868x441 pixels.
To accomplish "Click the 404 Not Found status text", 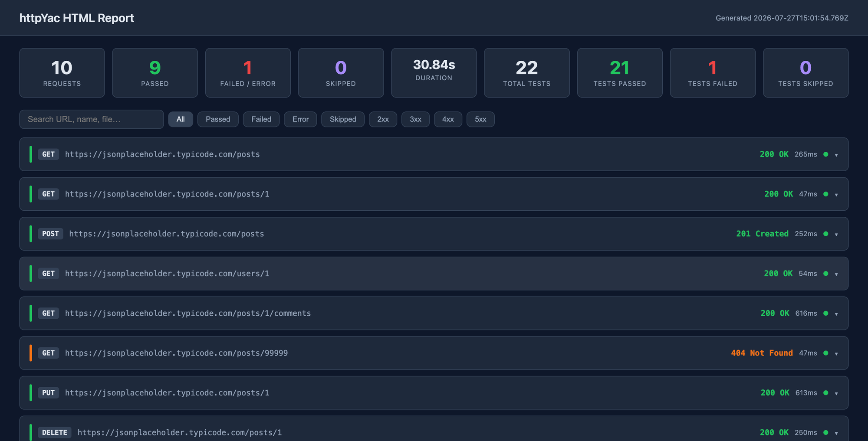I will 762,353.
